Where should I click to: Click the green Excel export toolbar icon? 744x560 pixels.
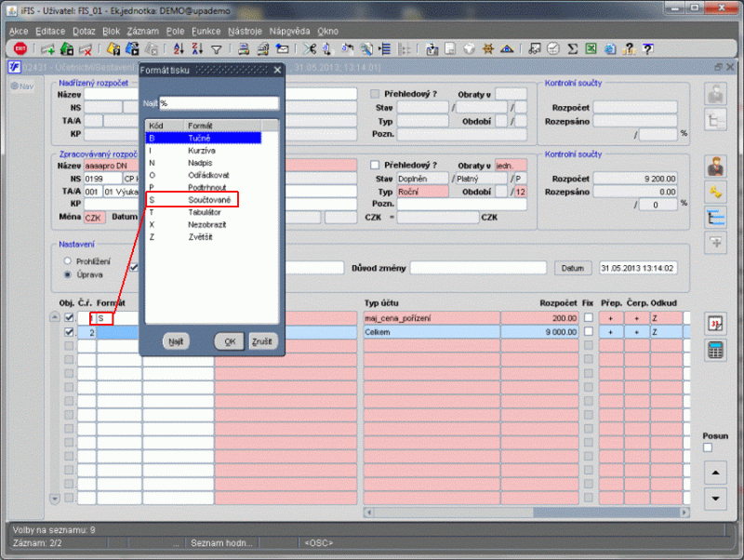tap(591, 49)
